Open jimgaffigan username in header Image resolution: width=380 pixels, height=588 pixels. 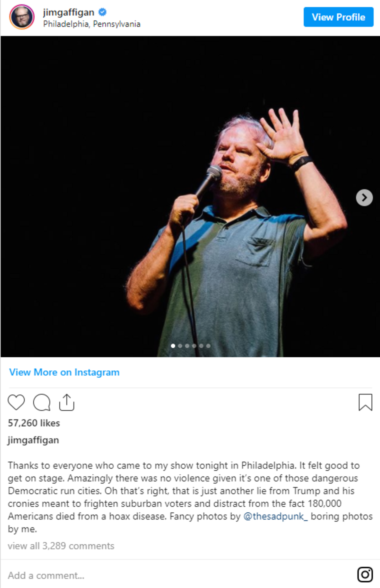[69, 12]
